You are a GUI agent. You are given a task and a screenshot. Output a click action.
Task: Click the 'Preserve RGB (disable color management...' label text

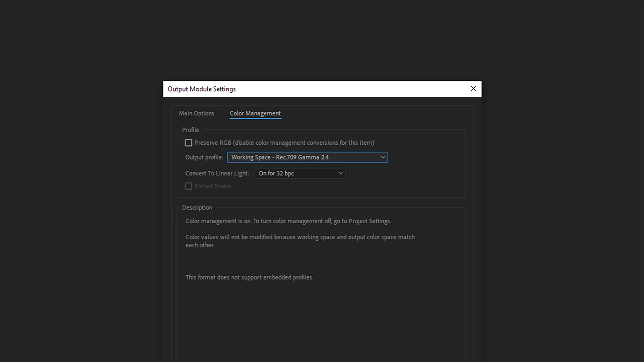[284, 143]
